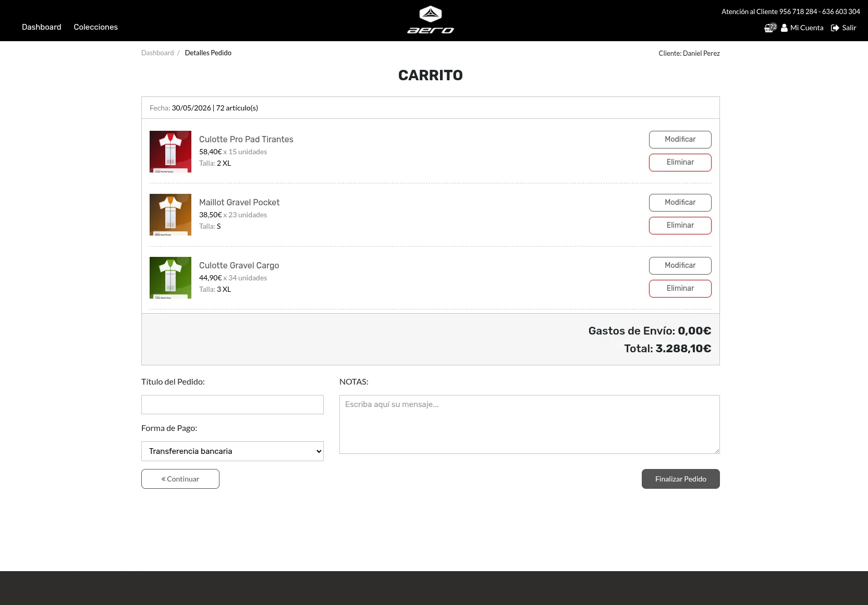Click the Culotte Gravel Cargo product name

tap(239, 266)
